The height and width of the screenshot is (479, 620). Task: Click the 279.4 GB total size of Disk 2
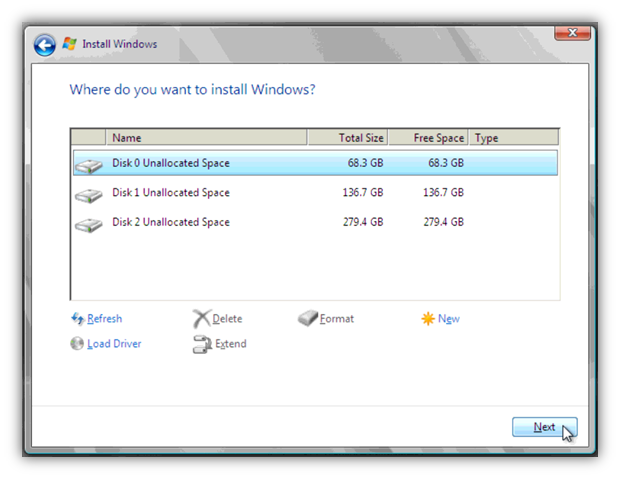(x=363, y=222)
